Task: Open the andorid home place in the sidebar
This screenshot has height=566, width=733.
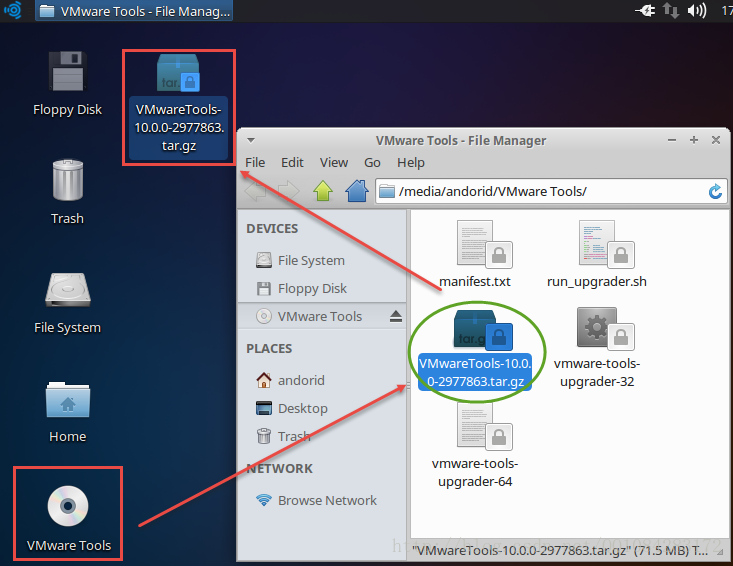Action: (322, 380)
